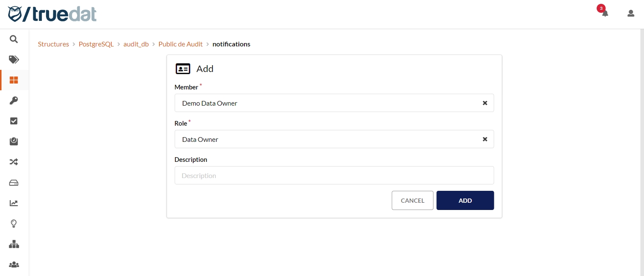644x276 pixels.
Task: Select the orange grid structures icon
Action: (x=14, y=80)
